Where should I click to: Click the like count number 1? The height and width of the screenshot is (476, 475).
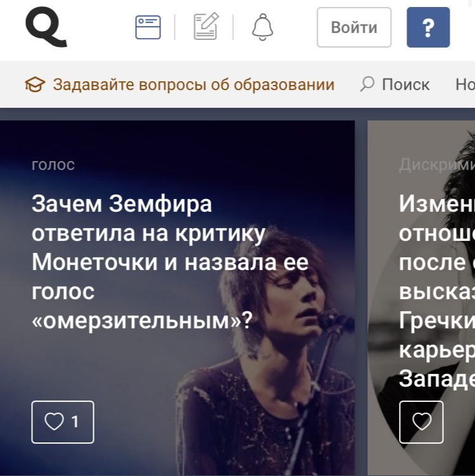pos(75,421)
